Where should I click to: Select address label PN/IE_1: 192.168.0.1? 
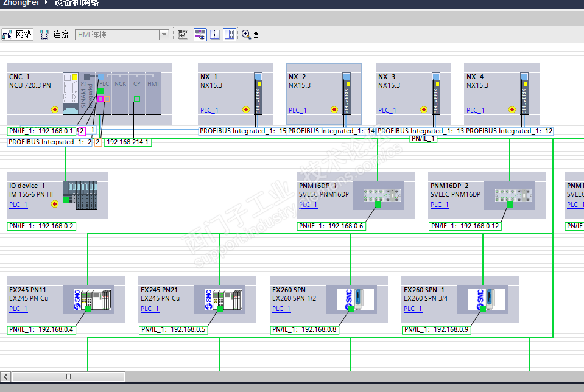click(x=41, y=131)
